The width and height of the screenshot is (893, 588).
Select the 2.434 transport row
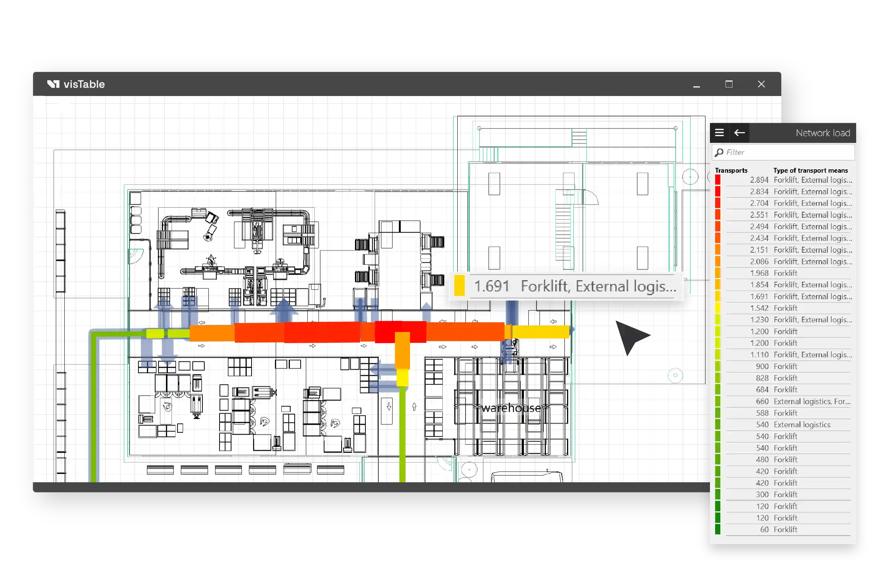click(784, 238)
